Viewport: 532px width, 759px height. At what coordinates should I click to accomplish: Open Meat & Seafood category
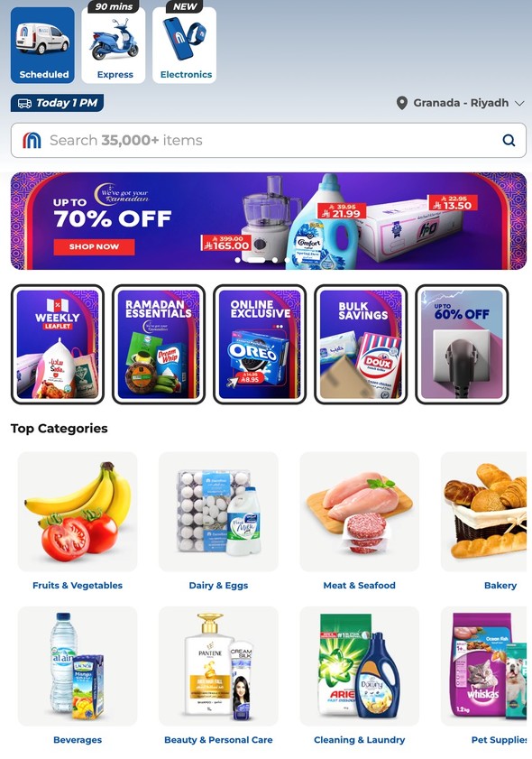pyautogui.click(x=360, y=522)
